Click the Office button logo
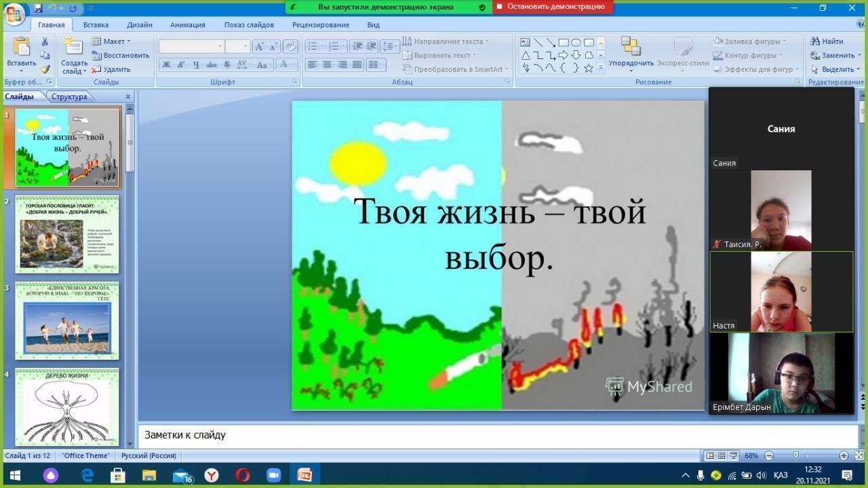Screen dimensions: 868x488 tap(14, 14)
